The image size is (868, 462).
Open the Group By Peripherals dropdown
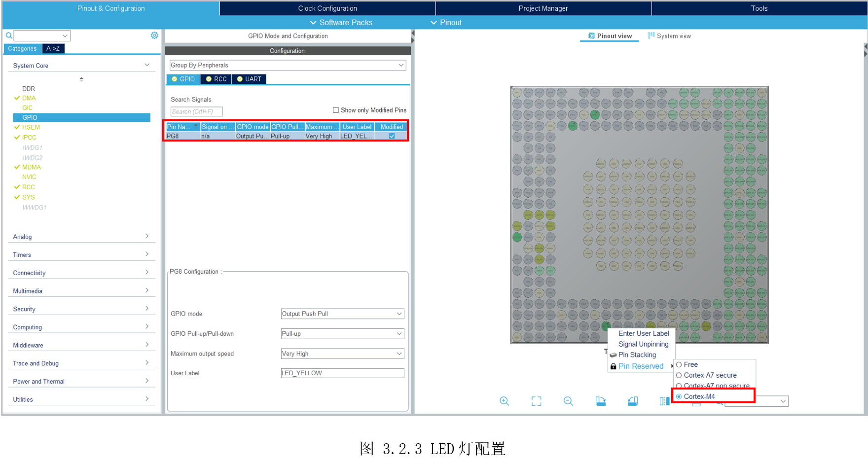click(287, 65)
